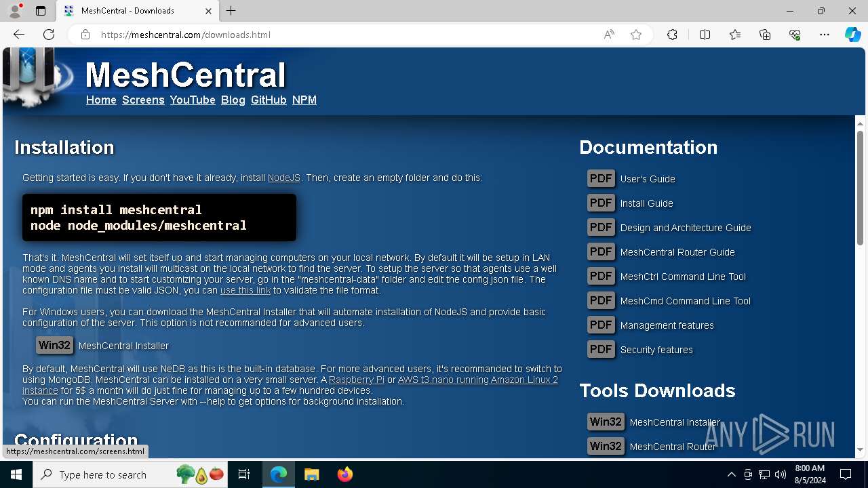The image size is (868, 488).
Task: Open tab actions menu
Action: point(41,11)
